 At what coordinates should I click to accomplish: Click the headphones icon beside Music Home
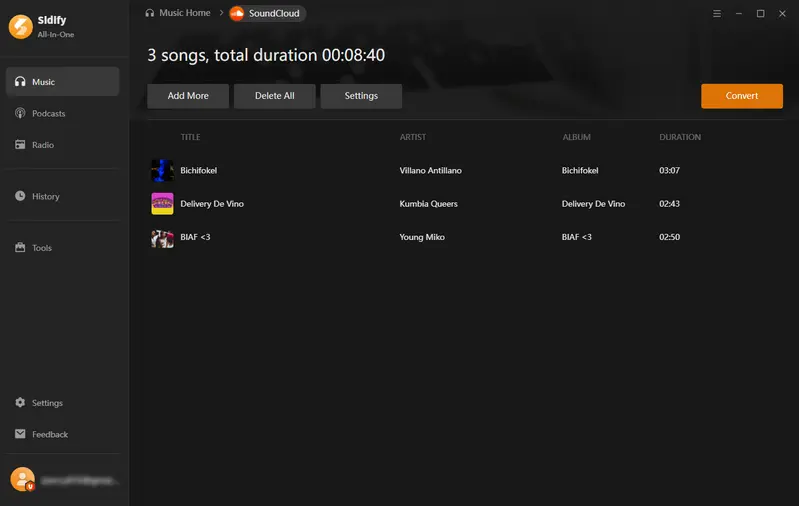point(149,13)
